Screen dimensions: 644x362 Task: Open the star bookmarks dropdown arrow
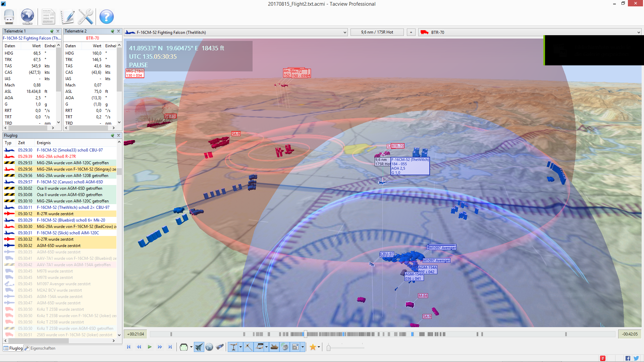coord(319,347)
